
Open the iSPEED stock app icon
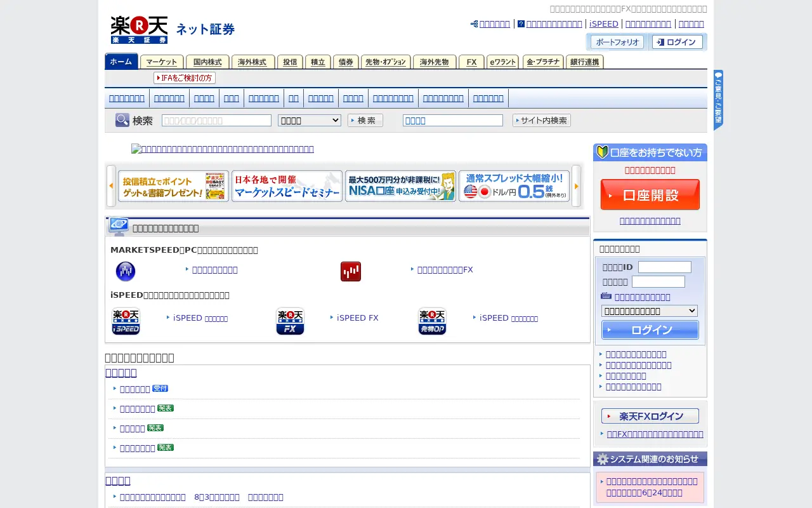pyautogui.click(x=126, y=321)
